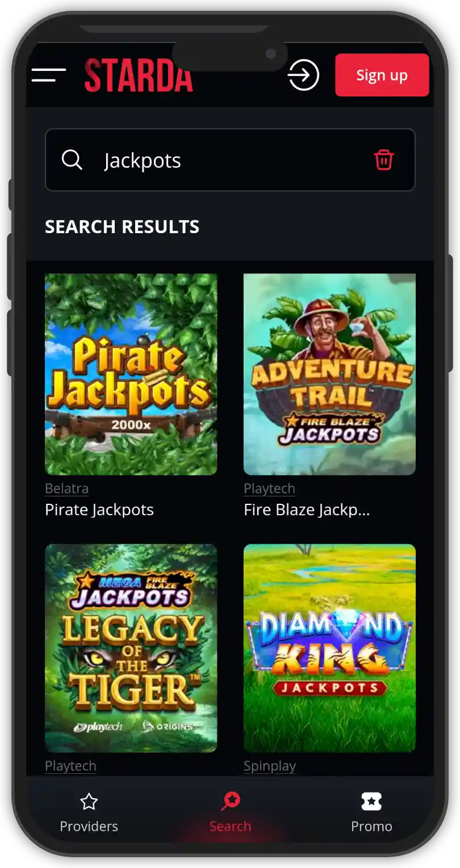460x868 pixels.
Task: Clear search with the trash icon
Action: coord(384,160)
